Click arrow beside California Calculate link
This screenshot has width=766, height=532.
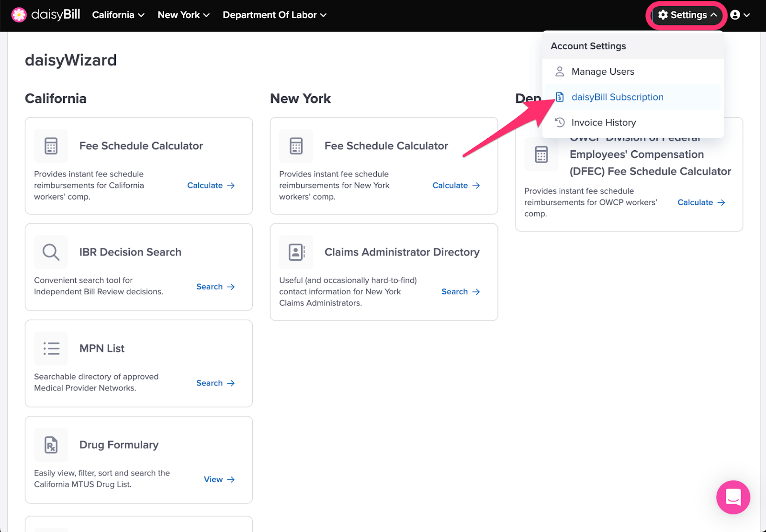coord(231,186)
